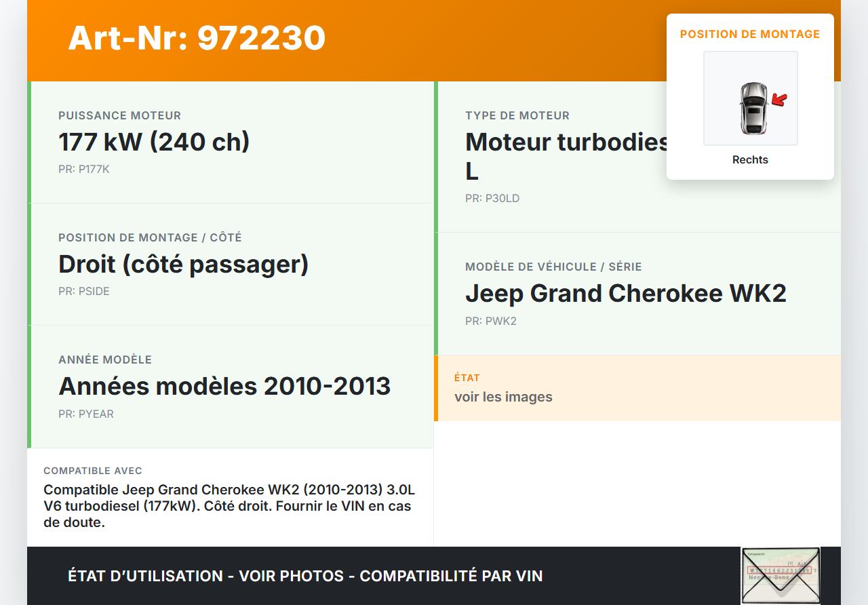Click the compatibility description paragraph
Viewport: 868px width, 605px height.
pos(229,506)
